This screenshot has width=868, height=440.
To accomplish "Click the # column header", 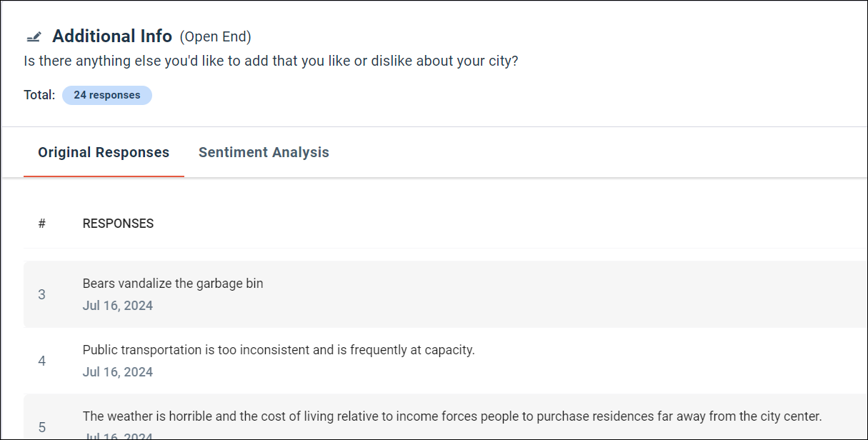I will 41,224.
